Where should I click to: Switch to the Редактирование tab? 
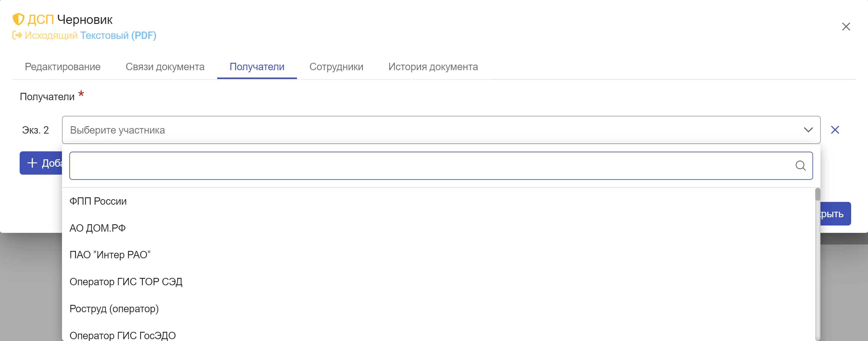click(63, 67)
